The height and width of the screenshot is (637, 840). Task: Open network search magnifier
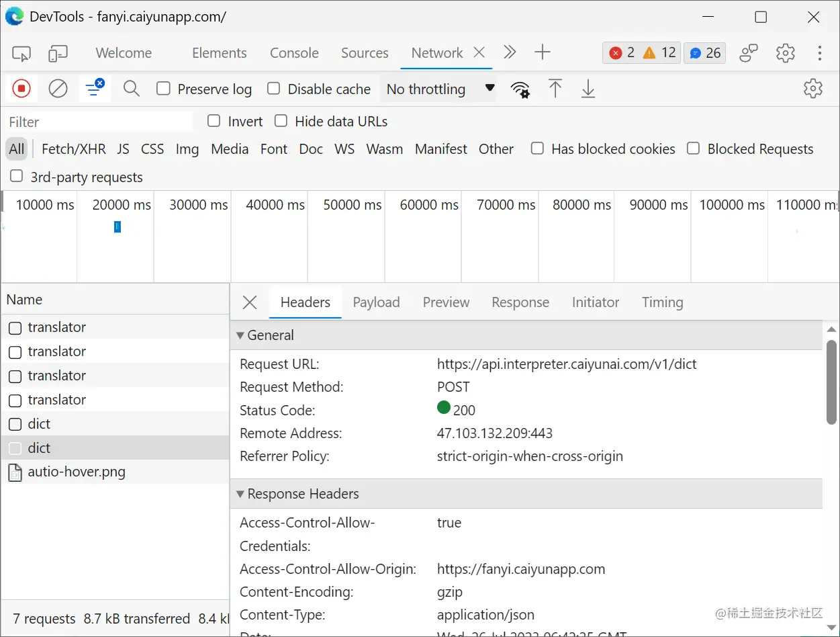132,89
